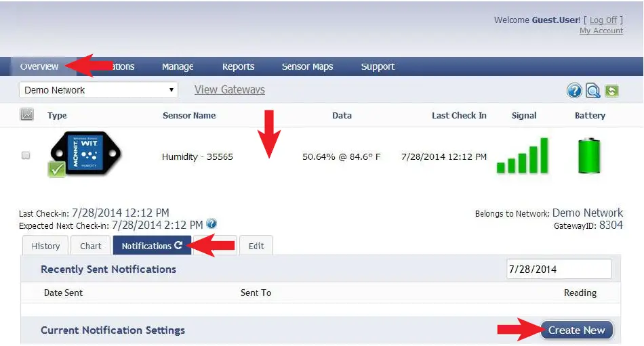Click the Log Off link

(x=603, y=20)
